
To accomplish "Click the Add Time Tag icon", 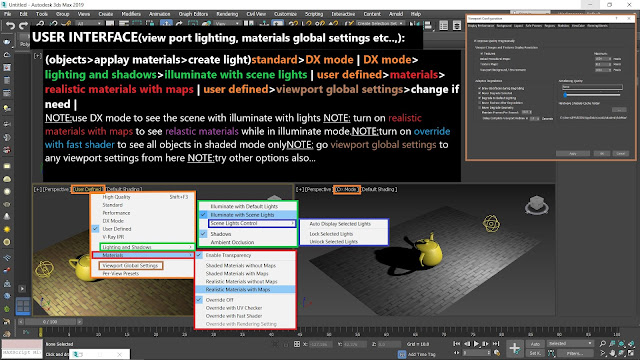I will (402, 354).
